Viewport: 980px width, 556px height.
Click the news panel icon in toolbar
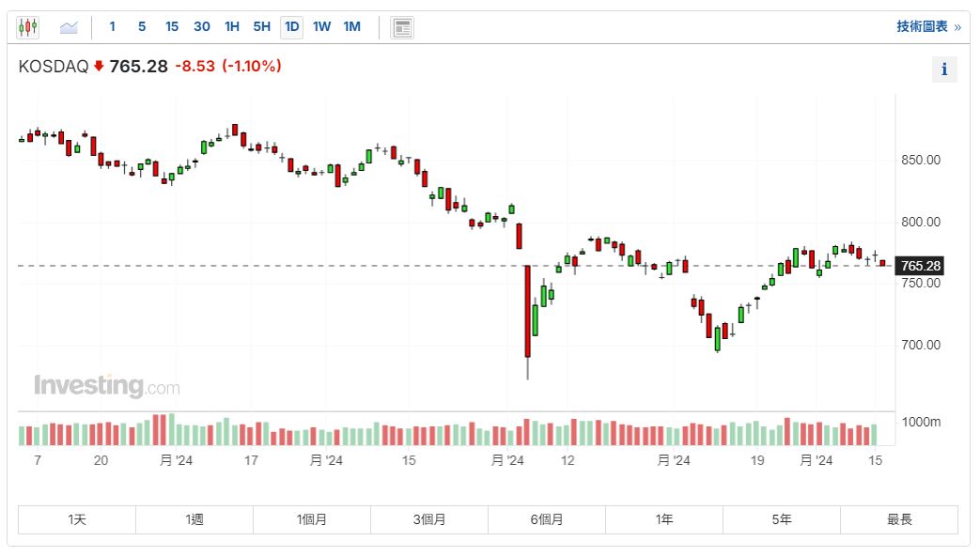click(x=402, y=27)
